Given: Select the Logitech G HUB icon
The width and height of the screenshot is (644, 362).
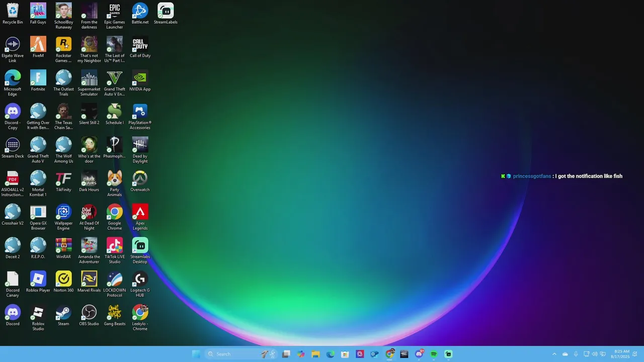Looking at the screenshot, I should coord(140,284).
